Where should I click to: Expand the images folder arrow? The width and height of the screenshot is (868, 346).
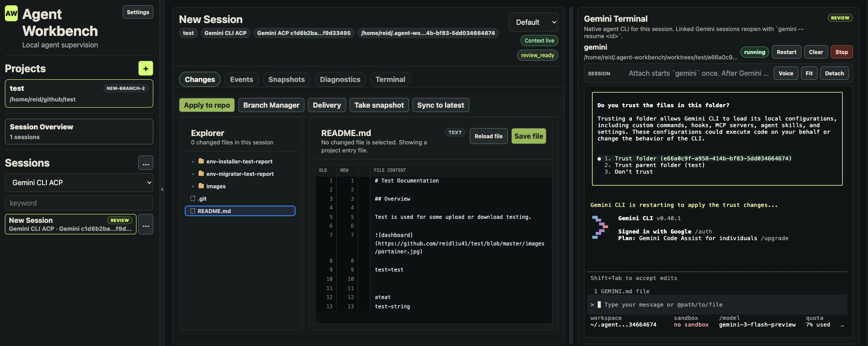coord(193,187)
